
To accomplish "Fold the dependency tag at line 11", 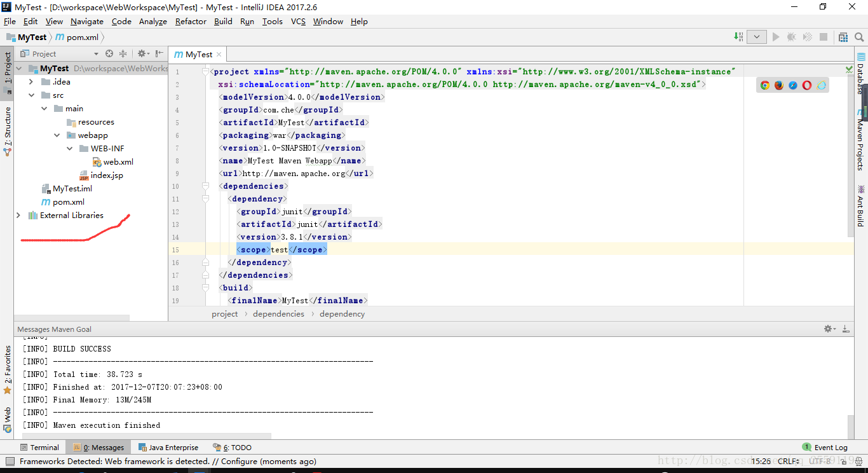I will (205, 199).
